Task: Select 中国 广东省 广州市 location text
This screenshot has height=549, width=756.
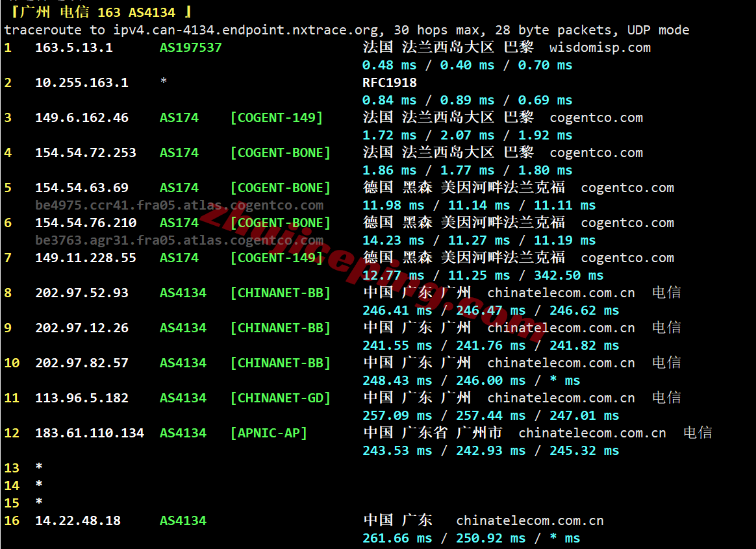Action: (433, 433)
